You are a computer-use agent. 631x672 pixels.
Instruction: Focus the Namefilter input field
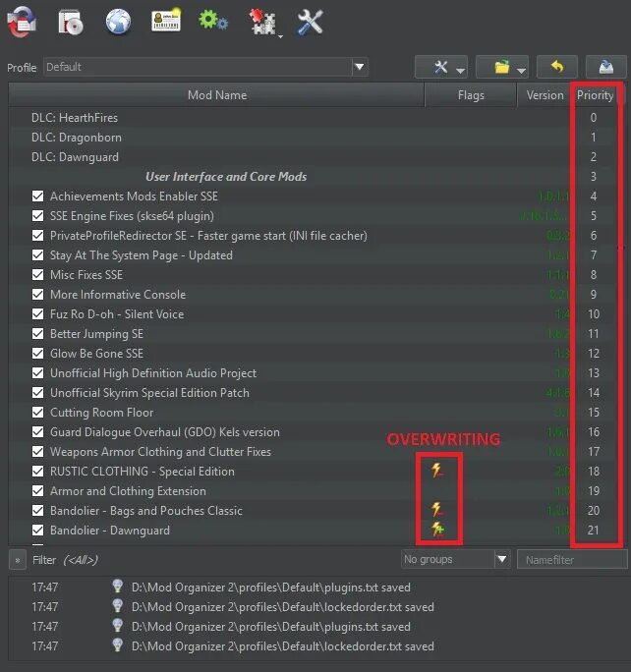[x=572, y=560]
